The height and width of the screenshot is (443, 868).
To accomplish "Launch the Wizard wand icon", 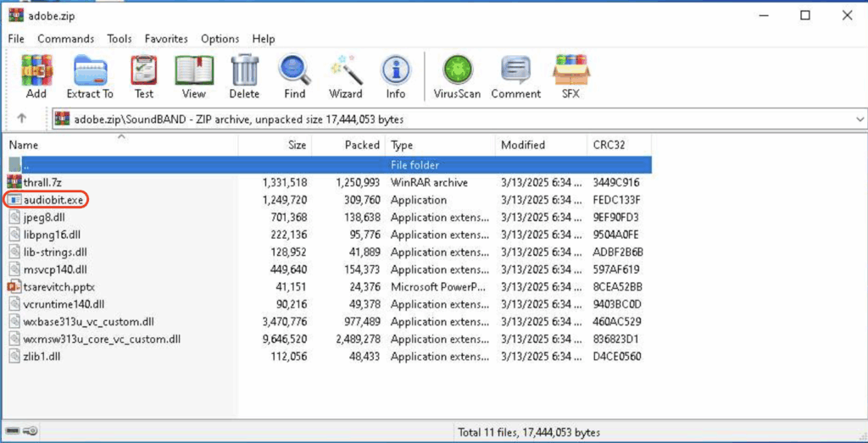I will (346, 71).
